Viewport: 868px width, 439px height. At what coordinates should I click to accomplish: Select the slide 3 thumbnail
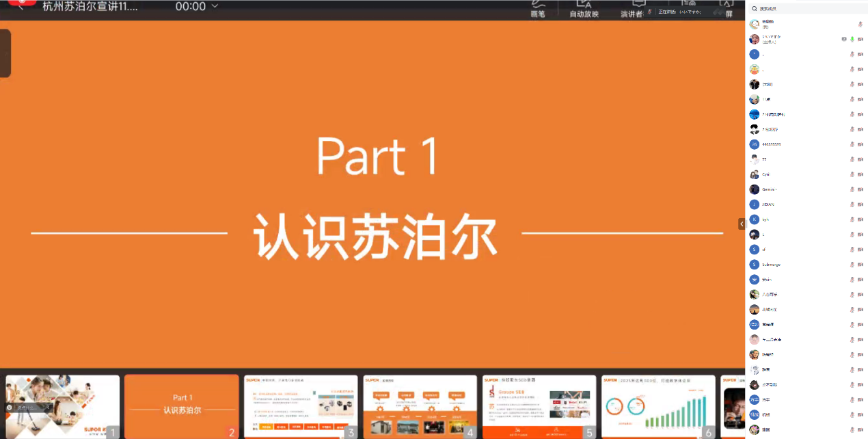301,406
